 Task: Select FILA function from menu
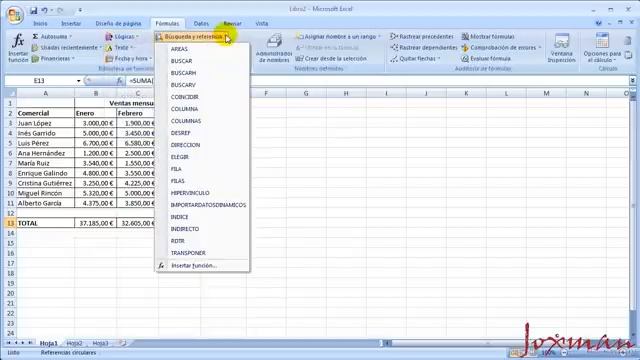(x=203, y=169)
